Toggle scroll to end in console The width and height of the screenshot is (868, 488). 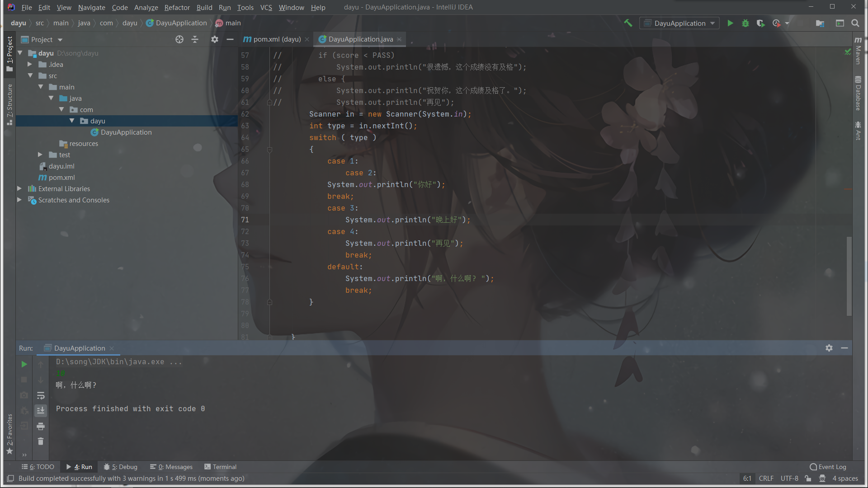coord(41,410)
